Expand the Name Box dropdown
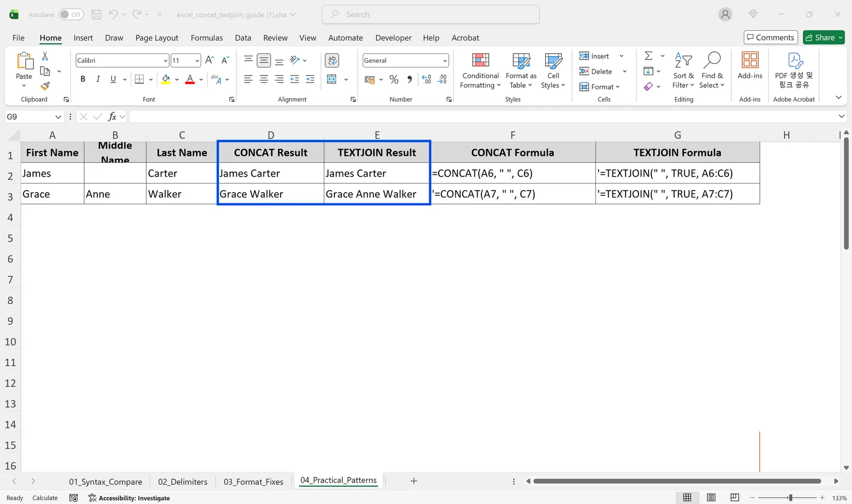The width and height of the screenshot is (852, 504). [x=58, y=117]
